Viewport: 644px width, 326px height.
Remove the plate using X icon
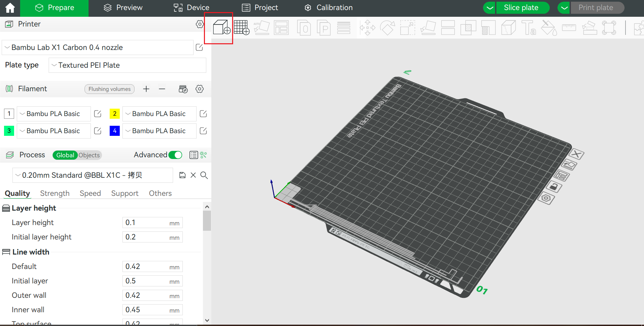577,154
